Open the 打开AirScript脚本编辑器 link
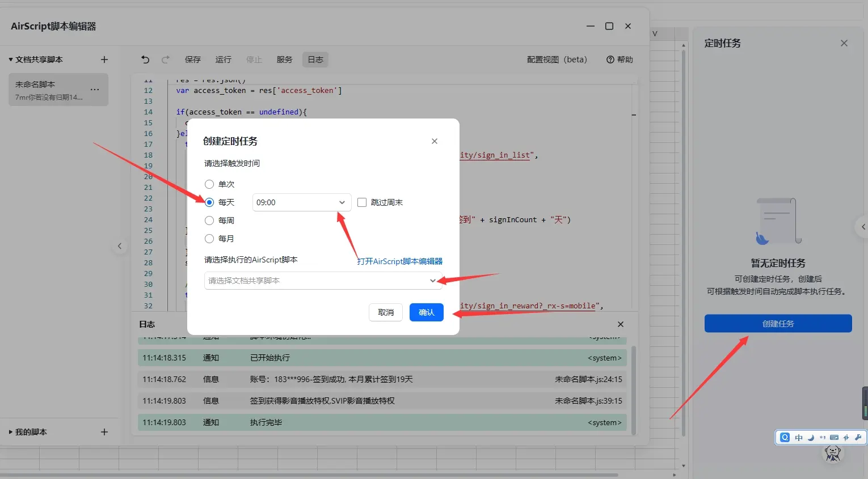868x479 pixels. [x=400, y=261]
